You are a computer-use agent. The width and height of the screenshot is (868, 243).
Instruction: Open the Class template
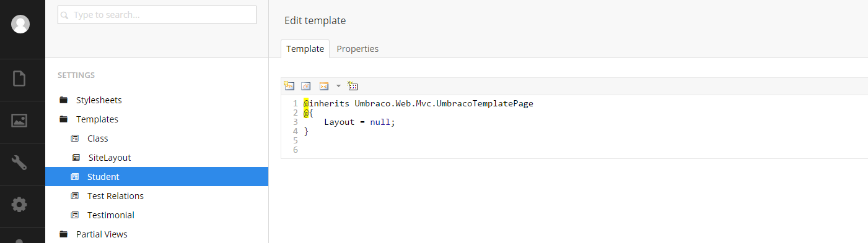click(x=98, y=139)
